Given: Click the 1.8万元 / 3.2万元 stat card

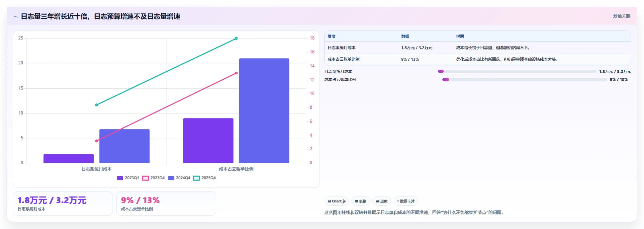Looking at the screenshot, I should [63, 203].
